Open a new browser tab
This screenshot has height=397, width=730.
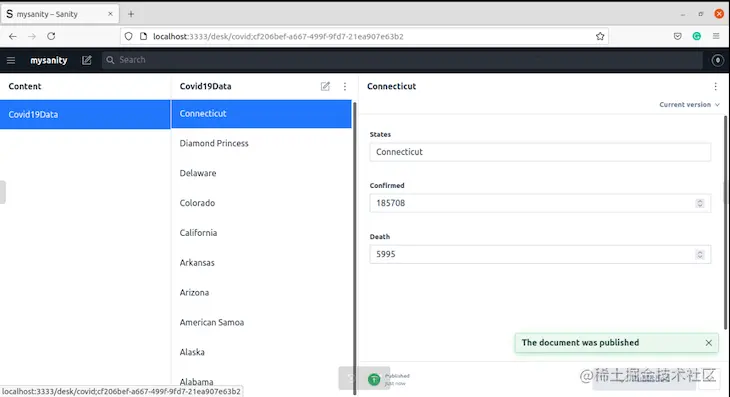pos(131,14)
